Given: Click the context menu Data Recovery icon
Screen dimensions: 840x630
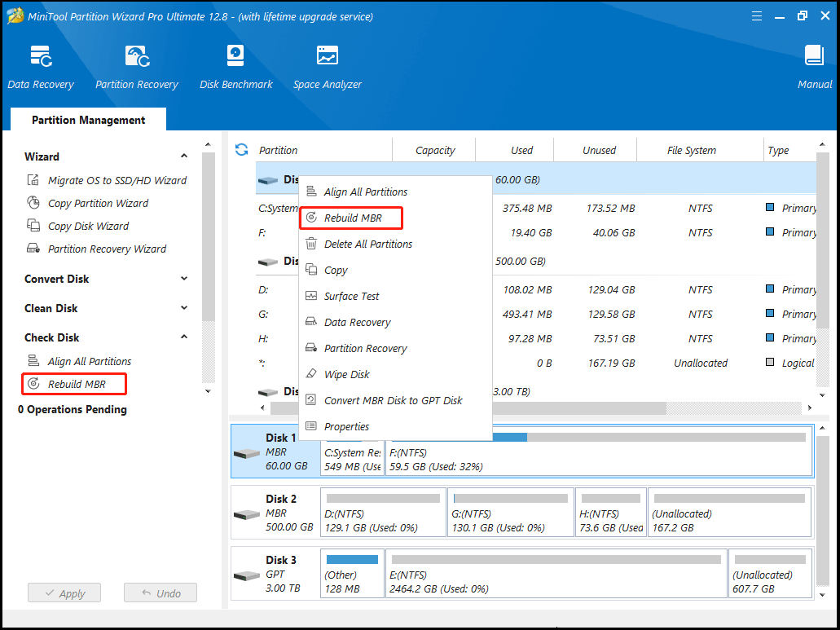Looking at the screenshot, I should 311,322.
